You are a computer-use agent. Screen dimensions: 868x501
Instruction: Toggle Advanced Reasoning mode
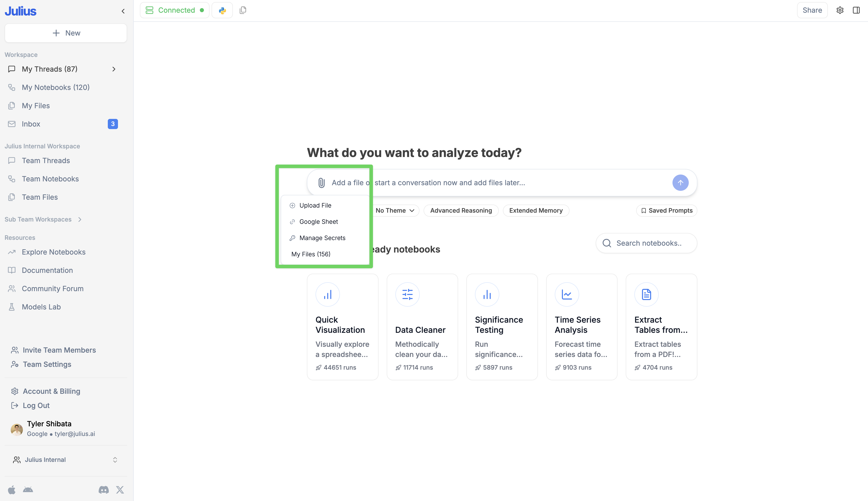[461, 211]
